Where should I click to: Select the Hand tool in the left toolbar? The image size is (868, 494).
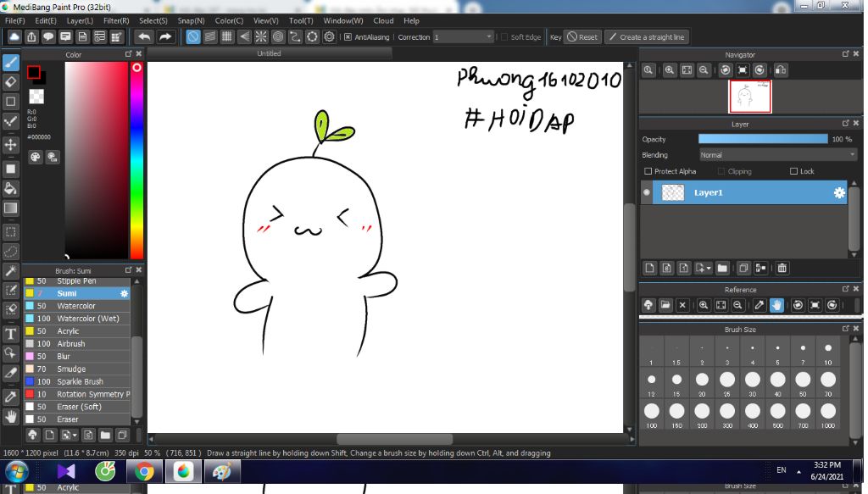[x=11, y=416]
